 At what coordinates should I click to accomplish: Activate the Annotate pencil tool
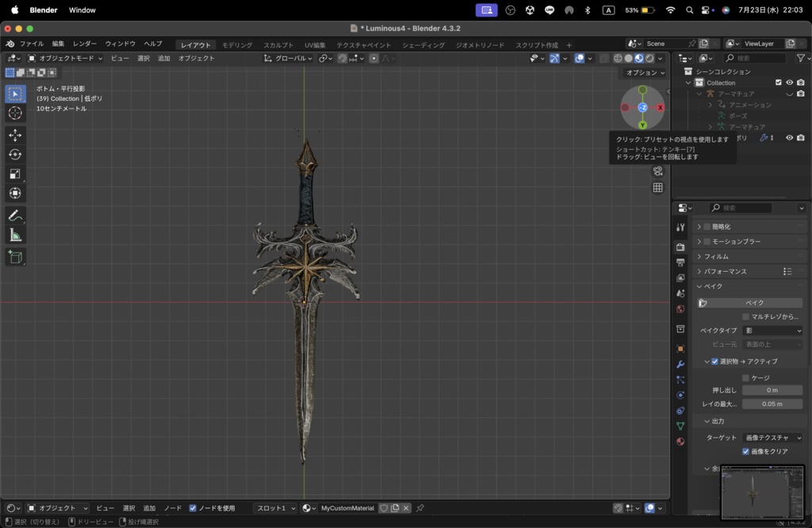(15, 216)
